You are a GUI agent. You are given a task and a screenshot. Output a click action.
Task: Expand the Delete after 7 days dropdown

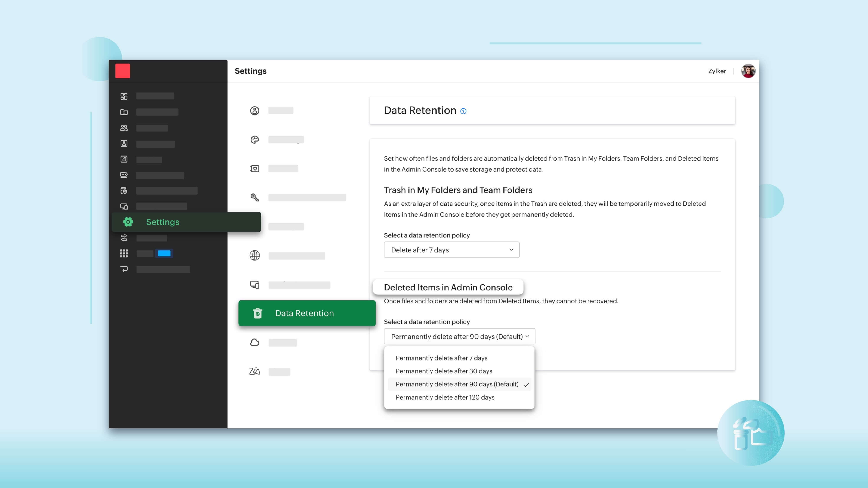(x=452, y=250)
